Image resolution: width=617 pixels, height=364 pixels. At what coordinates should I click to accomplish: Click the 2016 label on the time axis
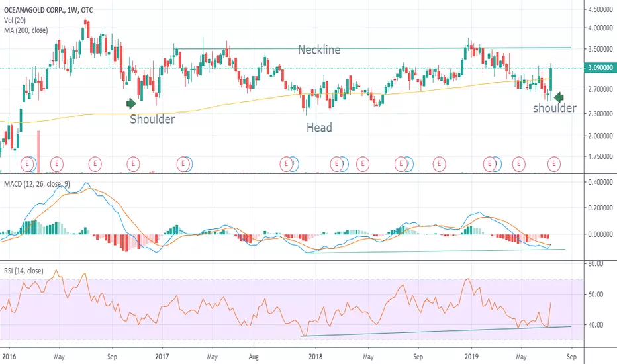[x=9, y=357]
